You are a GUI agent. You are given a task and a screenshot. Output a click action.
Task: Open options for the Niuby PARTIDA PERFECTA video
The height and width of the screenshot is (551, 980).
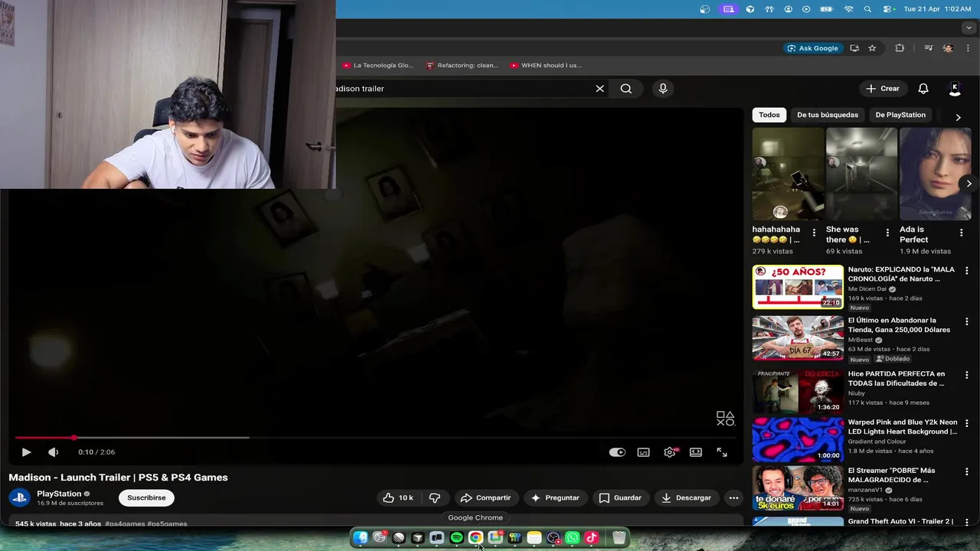(966, 376)
